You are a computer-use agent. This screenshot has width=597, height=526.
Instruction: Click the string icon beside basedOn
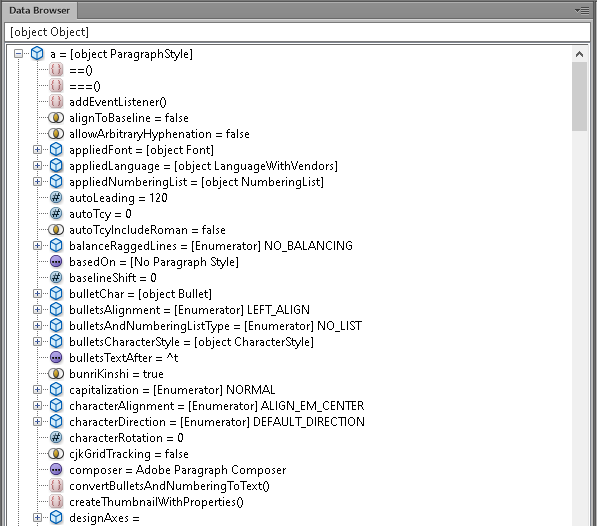point(56,262)
